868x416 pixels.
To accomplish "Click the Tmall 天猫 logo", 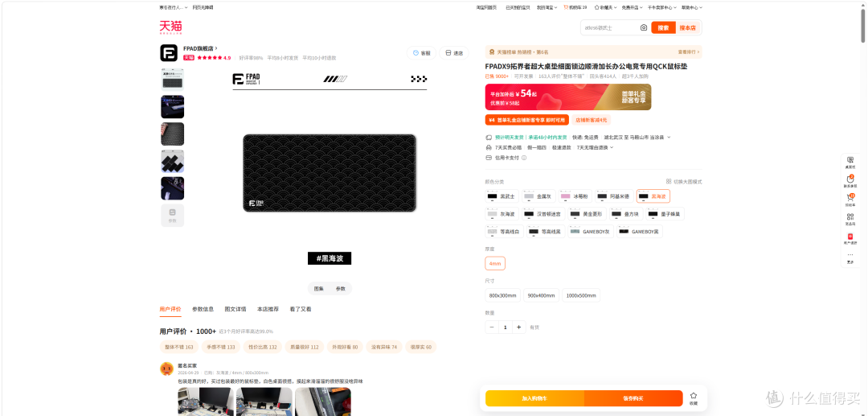I will [x=170, y=27].
